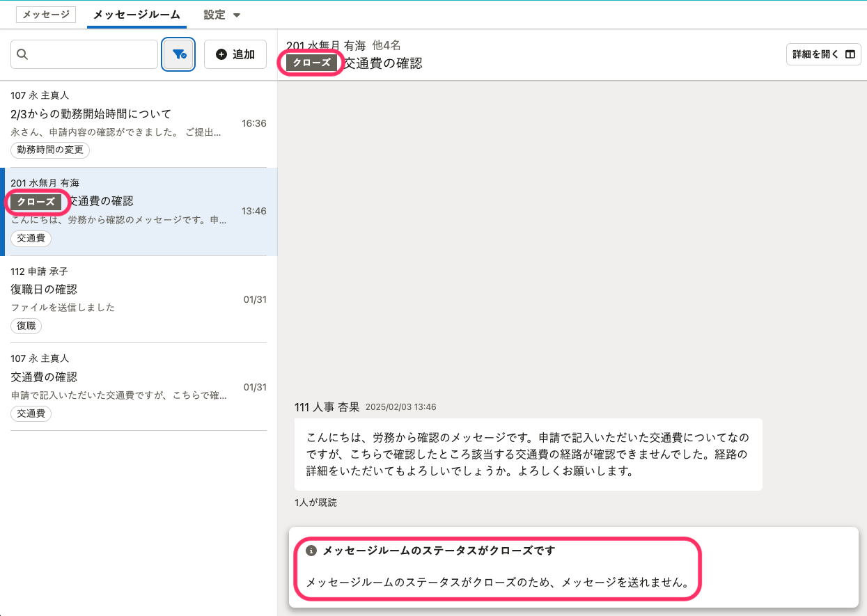
Task: Click the 復職 tag label
Action: pos(26,326)
